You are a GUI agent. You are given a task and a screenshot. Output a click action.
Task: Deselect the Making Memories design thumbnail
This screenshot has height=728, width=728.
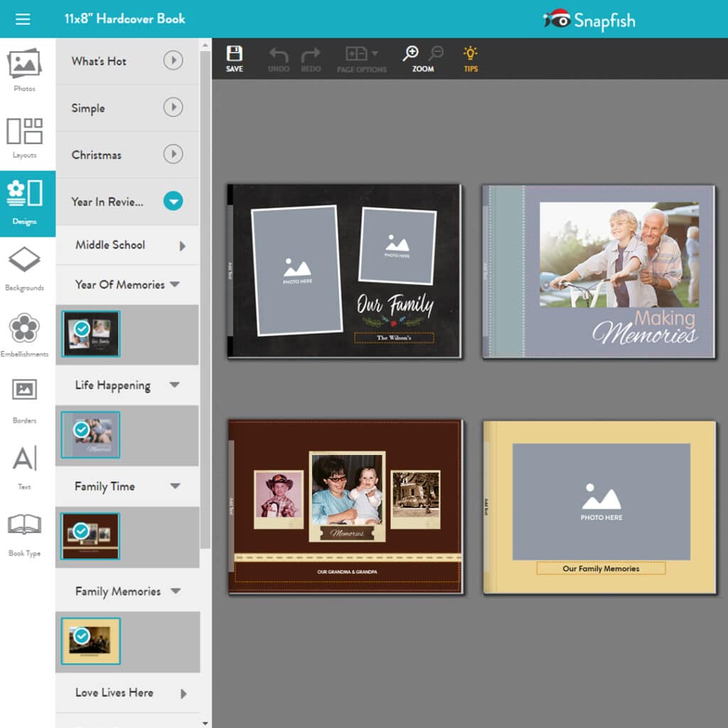tap(90, 434)
